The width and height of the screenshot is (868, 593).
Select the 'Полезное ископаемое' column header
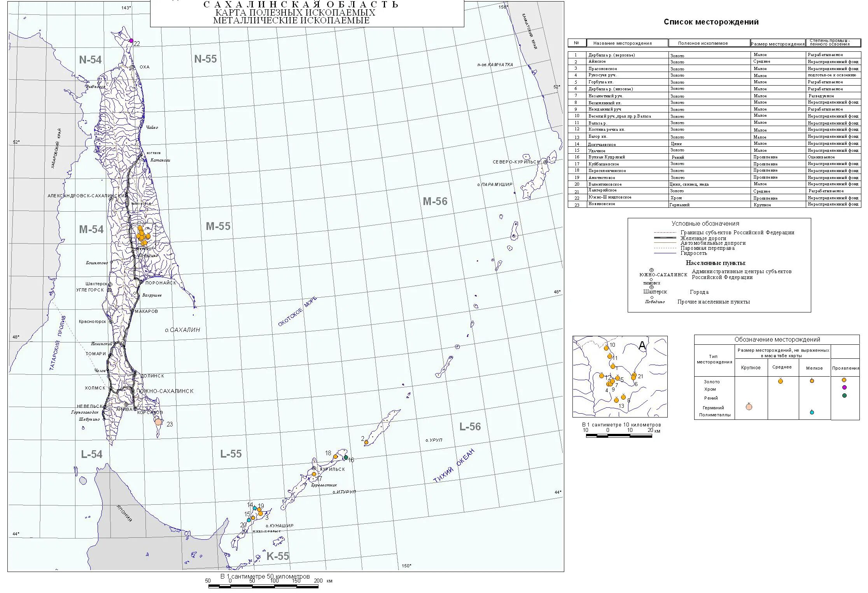coord(703,43)
